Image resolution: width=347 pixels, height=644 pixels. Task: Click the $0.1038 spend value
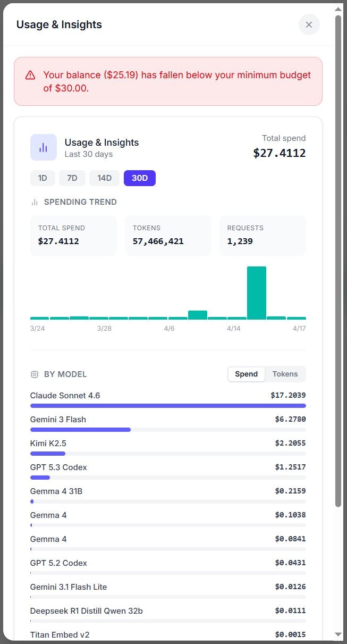290,515
